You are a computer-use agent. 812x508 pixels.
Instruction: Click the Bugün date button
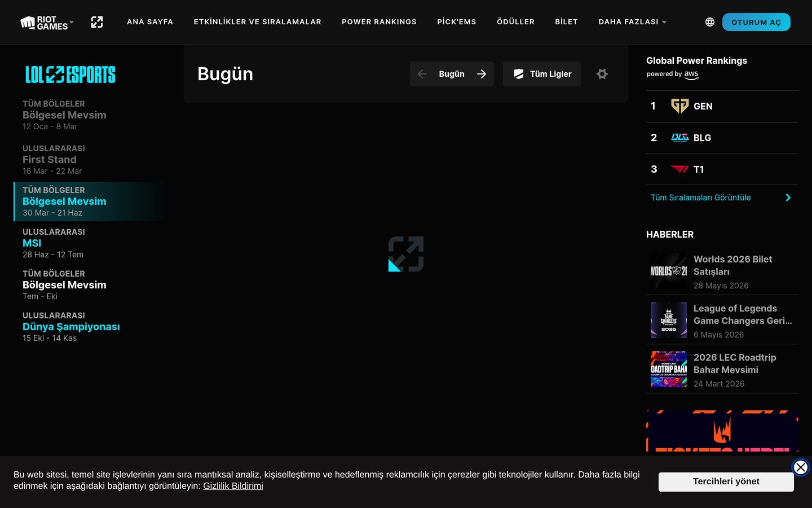(452, 74)
